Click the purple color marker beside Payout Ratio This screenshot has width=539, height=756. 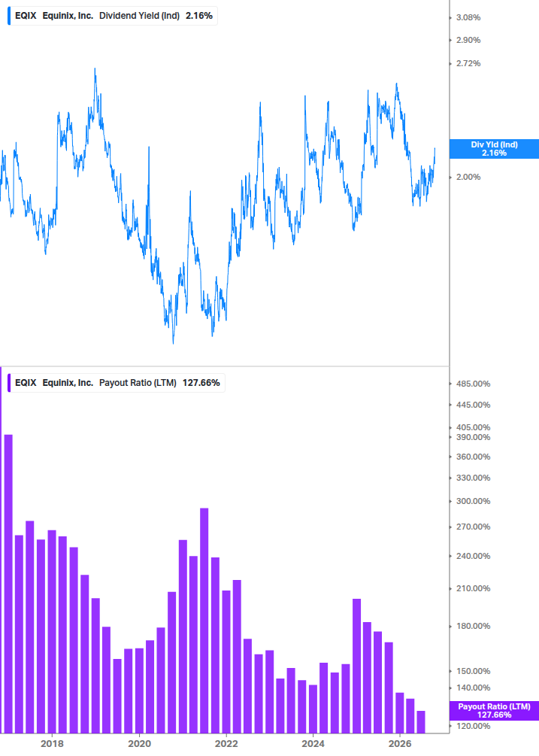(9, 383)
